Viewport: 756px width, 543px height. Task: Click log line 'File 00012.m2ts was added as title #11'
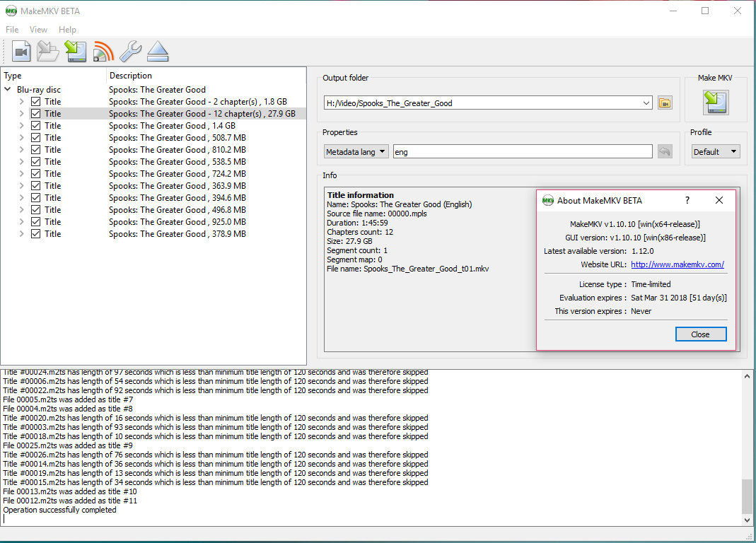click(x=70, y=501)
